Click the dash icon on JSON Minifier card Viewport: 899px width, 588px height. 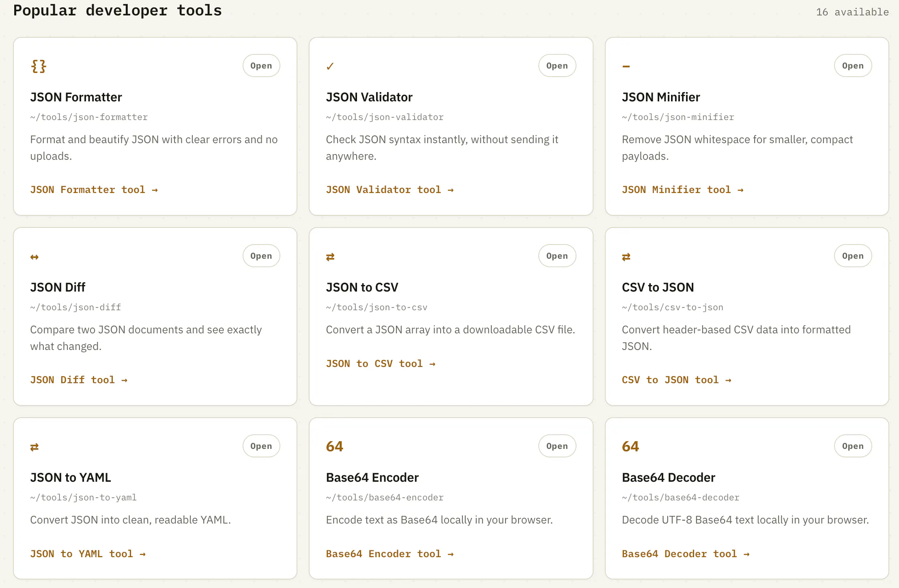(x=626, y=67)
